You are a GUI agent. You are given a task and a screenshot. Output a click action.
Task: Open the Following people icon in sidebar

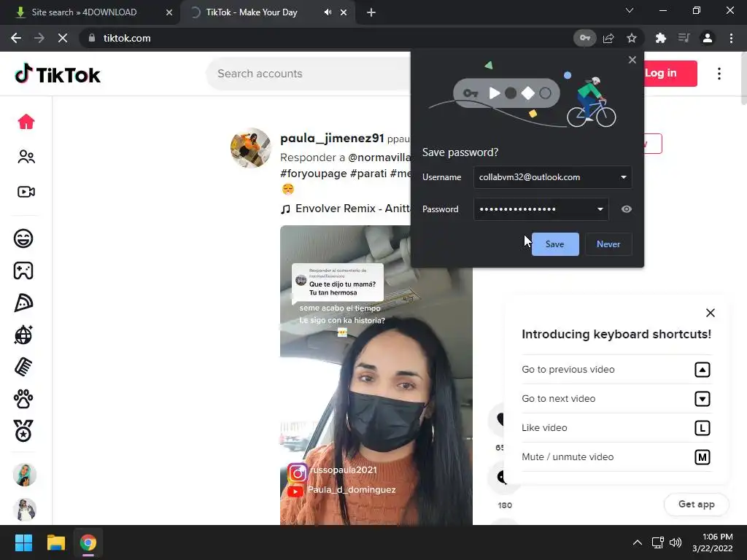click(26, 157)
